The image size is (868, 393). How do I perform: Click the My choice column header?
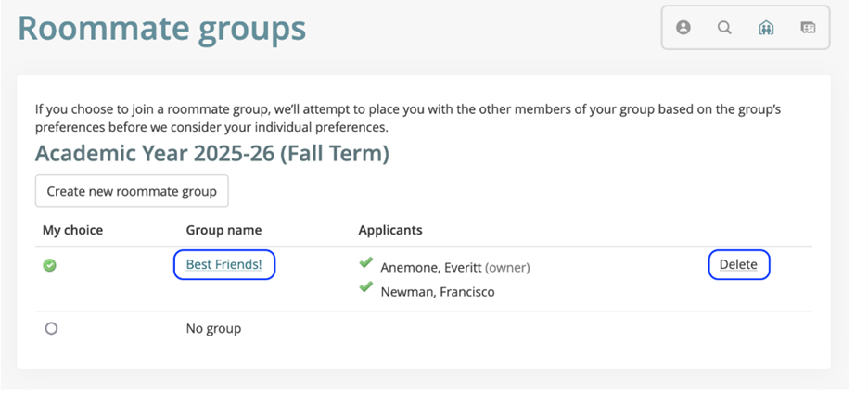pos(72,230)
